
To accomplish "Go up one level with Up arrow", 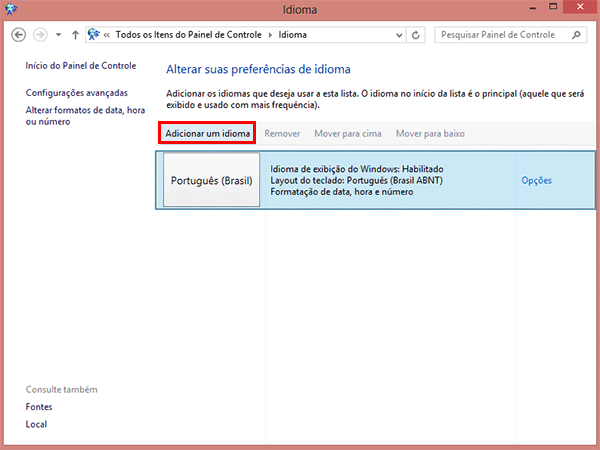I will coord(75,35).
